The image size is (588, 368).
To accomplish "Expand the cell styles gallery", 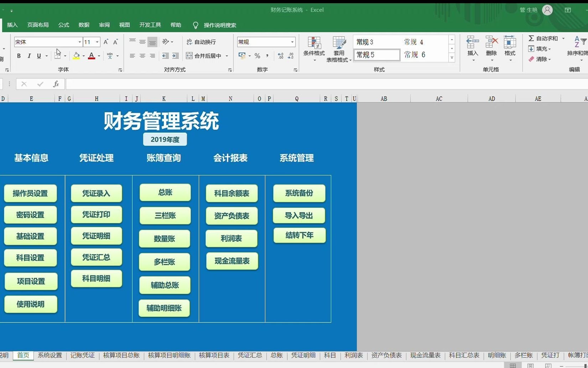I will click(x=452, y=58).
